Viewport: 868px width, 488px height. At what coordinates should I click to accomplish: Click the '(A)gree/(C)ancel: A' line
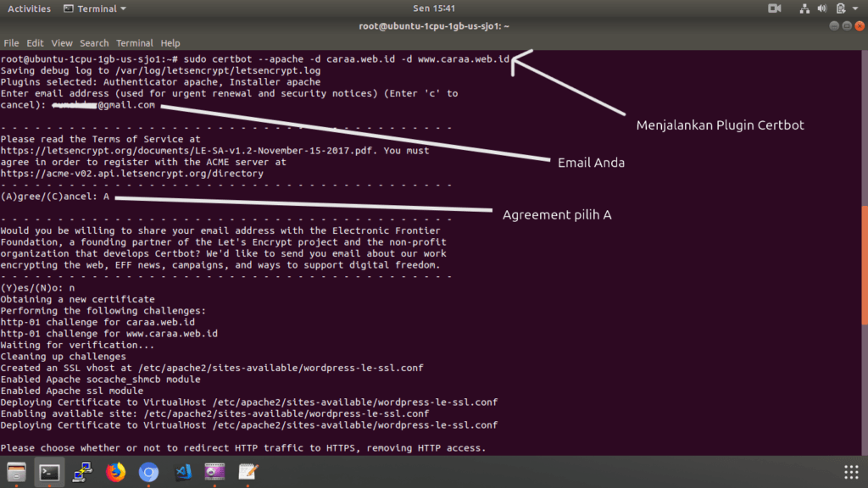pyautogui.click(x=55, y=197)
